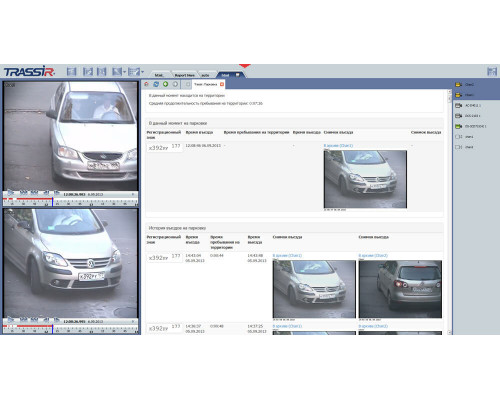500x400 pixels.
Task: Open dropdown arrow next to fourth toolbar icon
Action: [124, 72]
